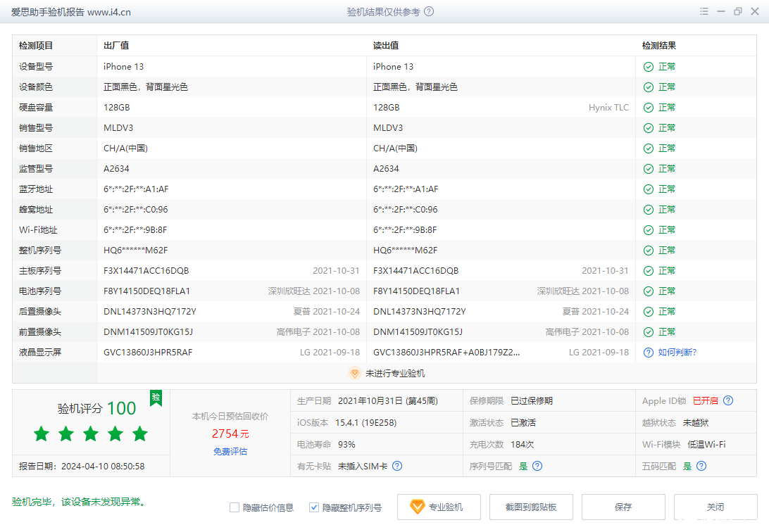Viewport: 769px width, 532px height.
Task: Click the 已开启 Apple ID lock status
Action: 705,400
